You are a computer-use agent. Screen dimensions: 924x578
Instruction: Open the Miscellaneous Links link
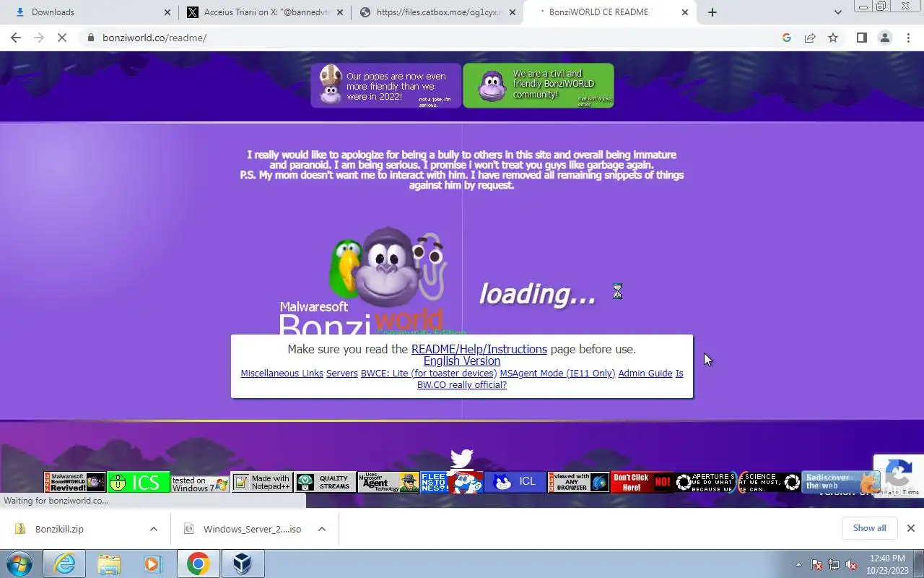point(282,374)
